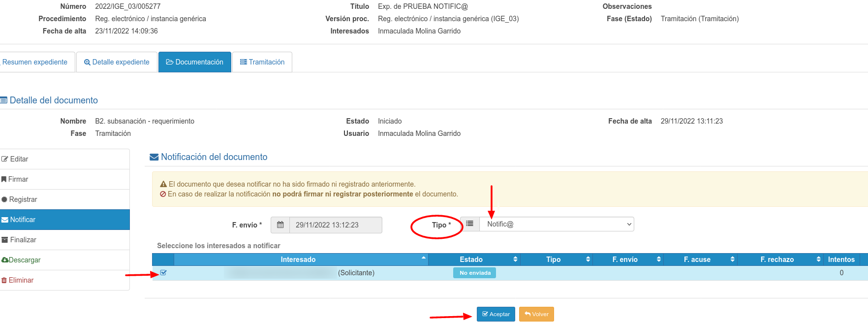Click the Registrar certificate icon

pyautogui.click(x=4, y=199)
